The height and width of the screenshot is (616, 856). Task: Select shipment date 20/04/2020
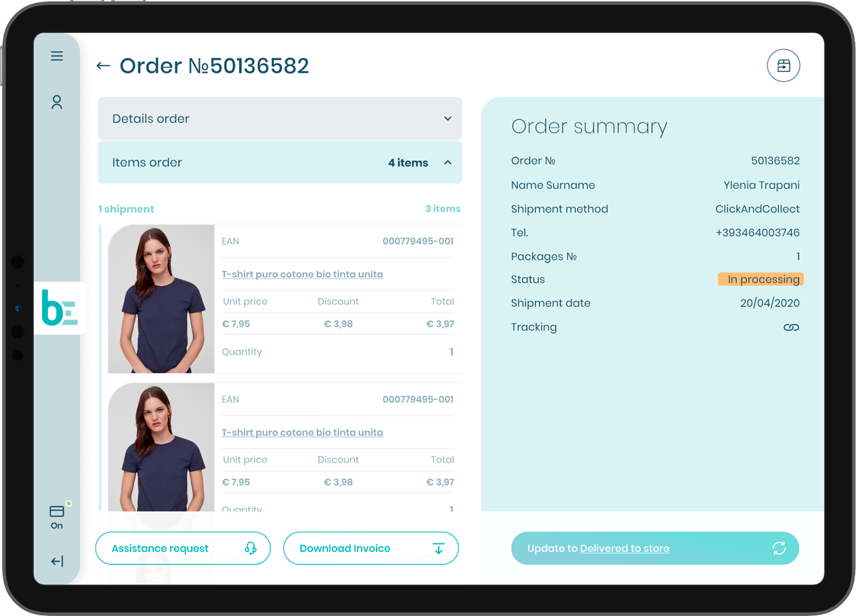coord(770,303)
